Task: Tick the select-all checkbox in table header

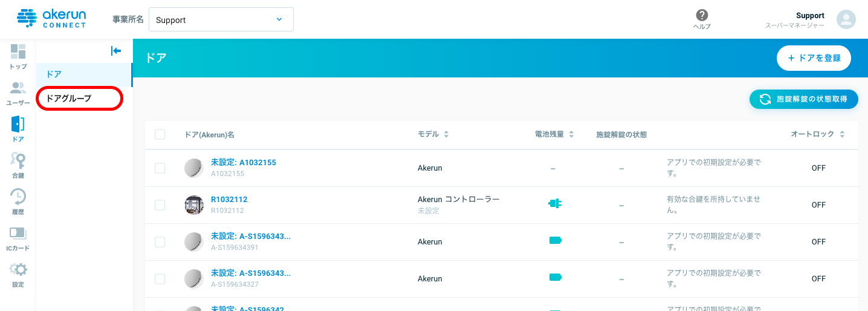Action: 160,134
